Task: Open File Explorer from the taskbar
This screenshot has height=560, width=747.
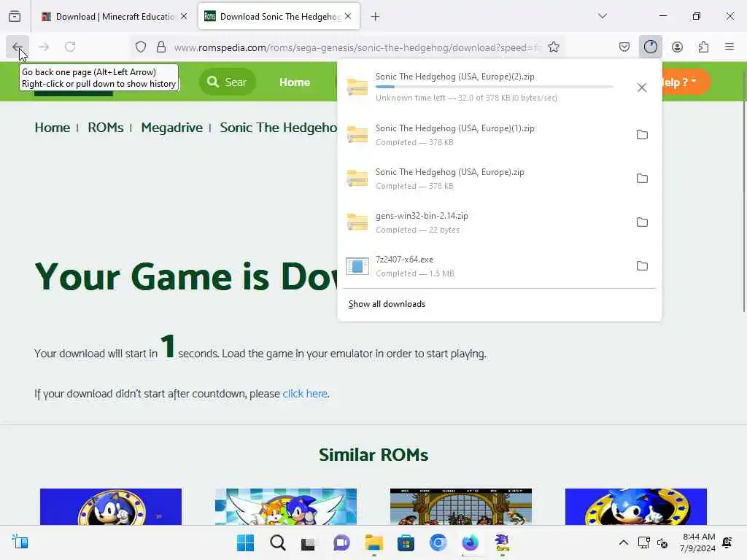Action: pyautogui.click(x=374, y=542)
